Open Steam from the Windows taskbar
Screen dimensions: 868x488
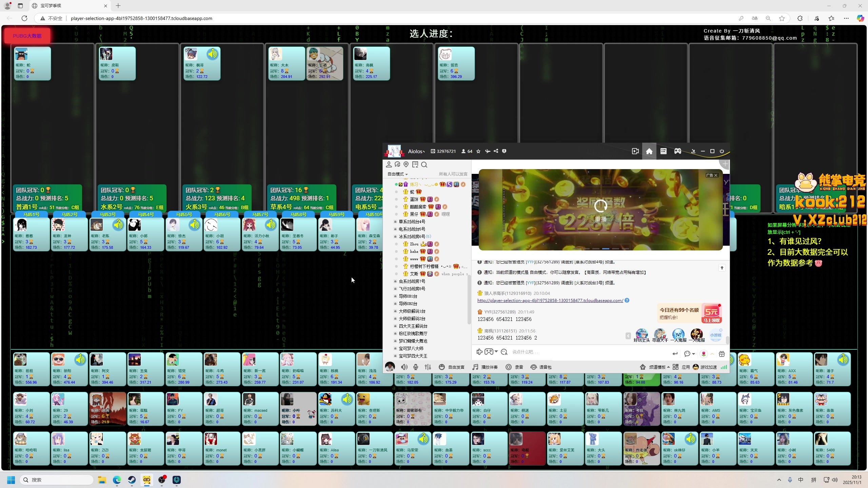point(132,480)
